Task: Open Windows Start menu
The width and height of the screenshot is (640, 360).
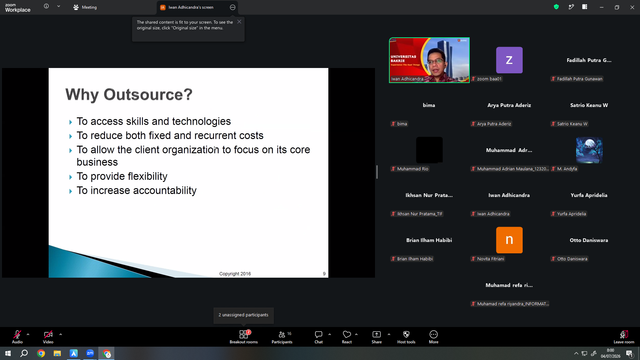Action: 8,353
